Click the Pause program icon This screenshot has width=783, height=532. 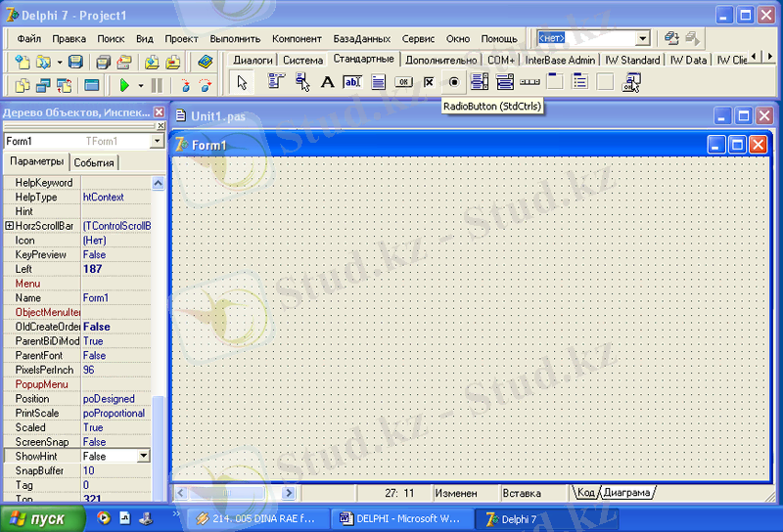[x=157, y=85]
